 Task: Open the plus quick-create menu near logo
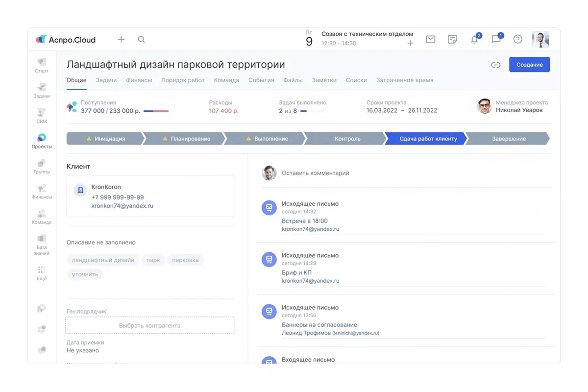(x=121, y=40)
